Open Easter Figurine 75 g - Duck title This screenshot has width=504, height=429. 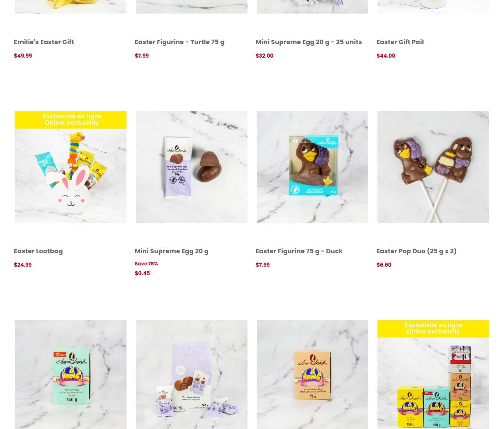[299, 251]
